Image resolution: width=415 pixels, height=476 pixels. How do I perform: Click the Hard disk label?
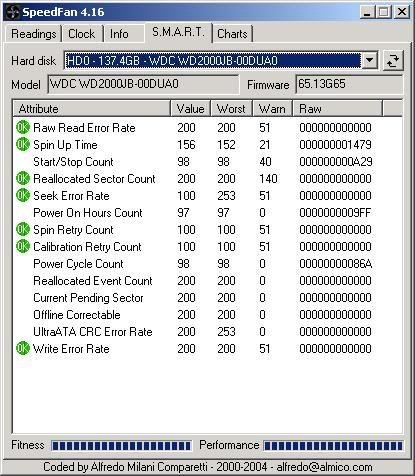point(33,61)
